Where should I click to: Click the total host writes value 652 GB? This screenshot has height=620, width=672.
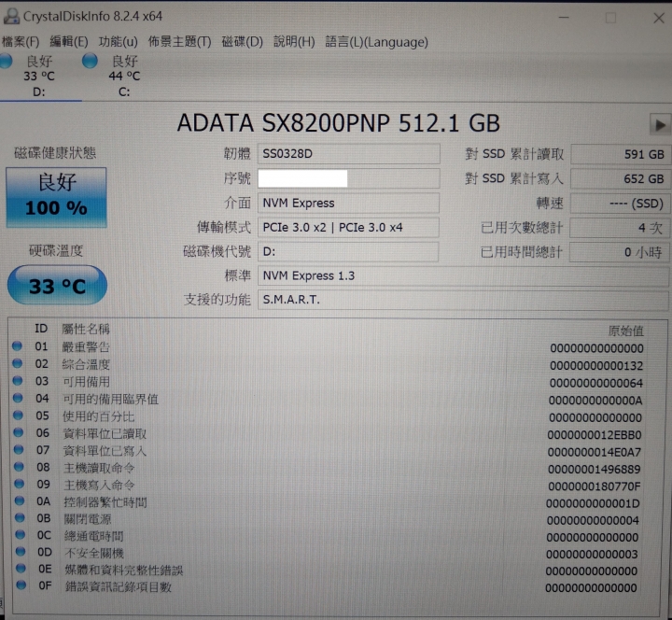[x=620, y=178]
